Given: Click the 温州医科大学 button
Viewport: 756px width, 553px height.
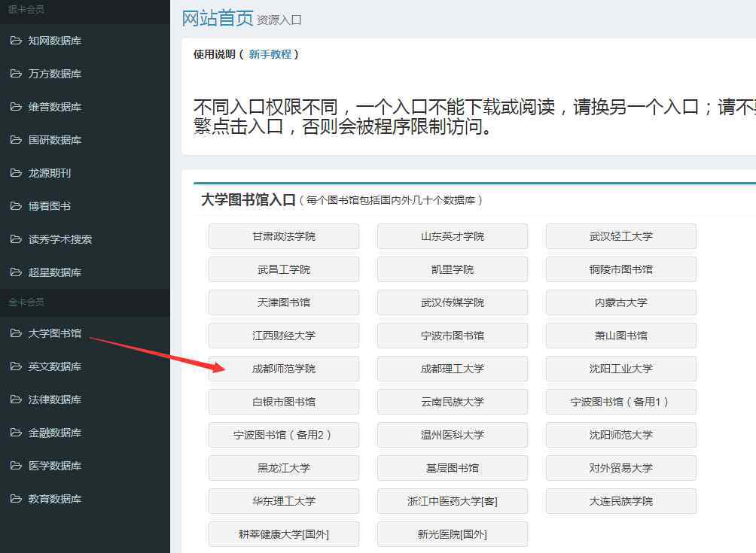Looking at the screenshot, I should pyautogui.click(x=453, y=435).
